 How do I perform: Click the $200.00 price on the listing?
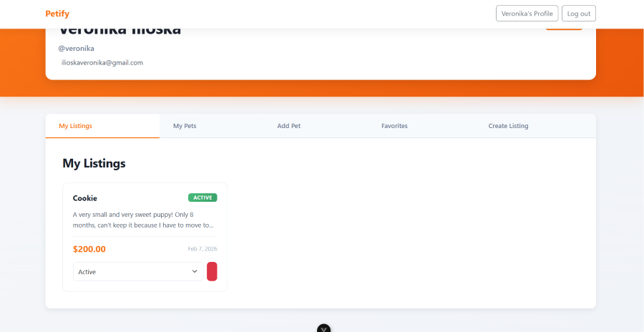click(89, 249)
